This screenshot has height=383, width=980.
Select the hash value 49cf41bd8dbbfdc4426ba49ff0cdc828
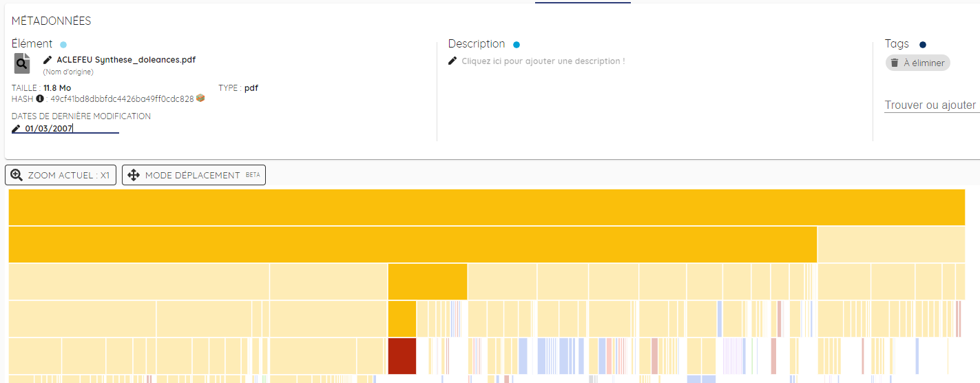122,99
